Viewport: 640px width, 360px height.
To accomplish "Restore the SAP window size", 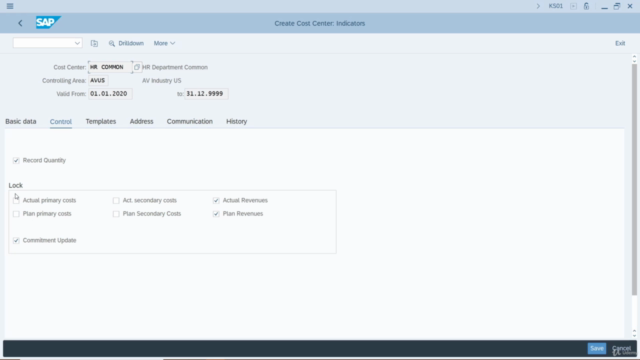I will coord(617,6).
